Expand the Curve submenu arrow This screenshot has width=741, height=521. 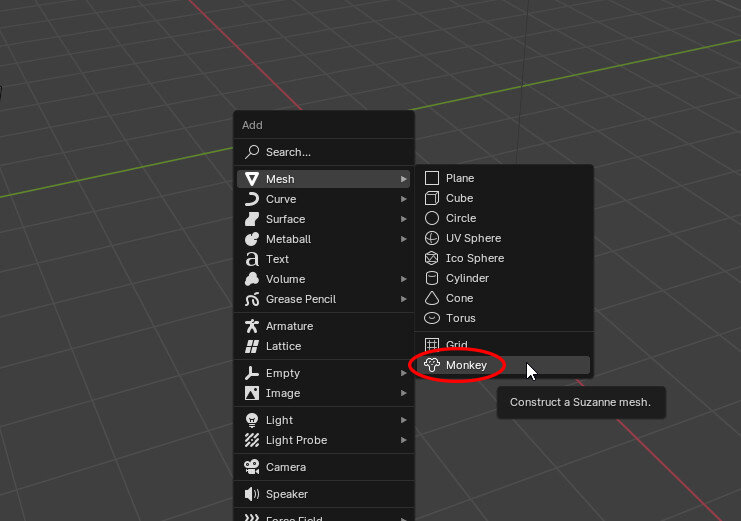(403, 199)
